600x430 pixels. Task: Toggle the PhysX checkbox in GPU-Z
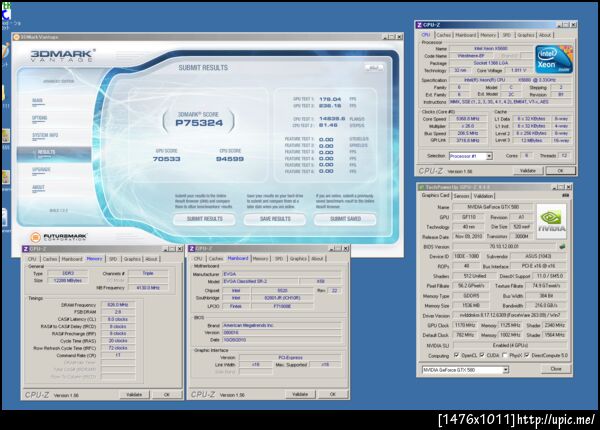point(505,355)
